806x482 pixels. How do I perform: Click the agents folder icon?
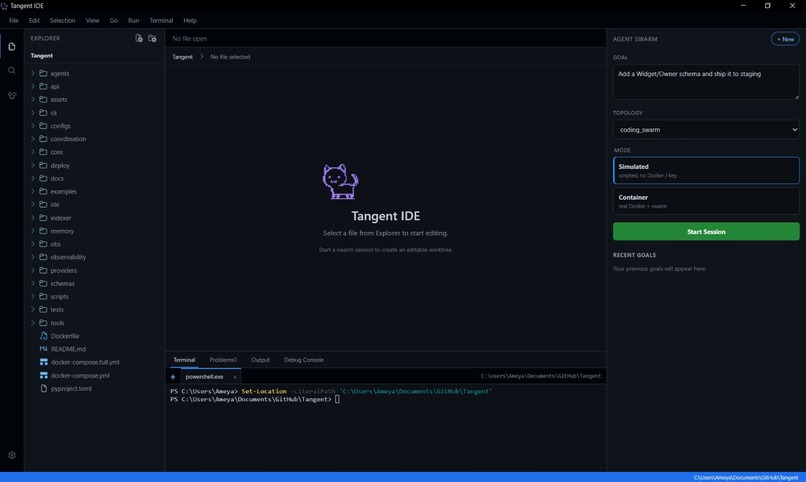click(43, 73)
